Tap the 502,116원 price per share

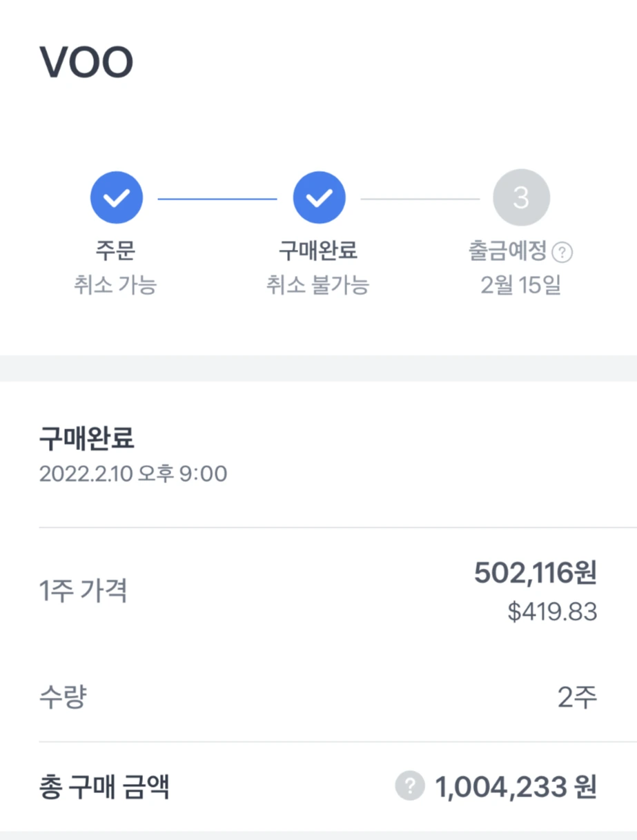[x=535, y=573]
